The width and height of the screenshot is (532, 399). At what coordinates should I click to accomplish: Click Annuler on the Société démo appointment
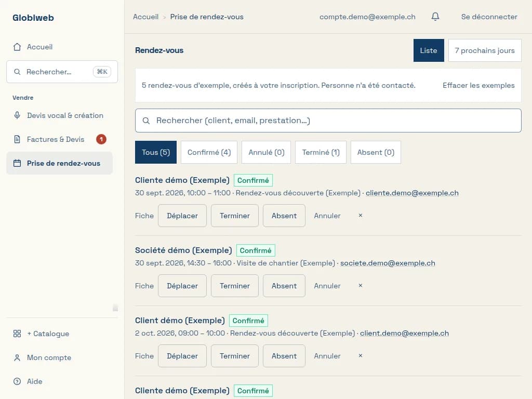point(327,286)
